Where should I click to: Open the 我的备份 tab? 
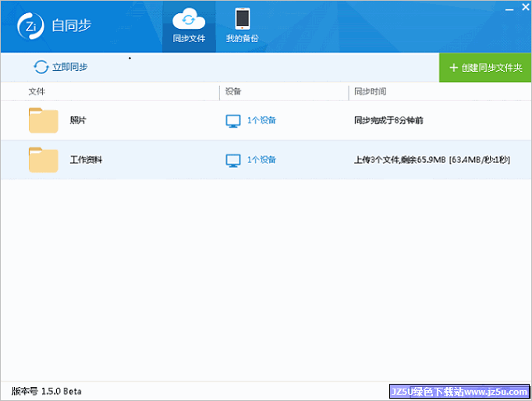tap(243, 27)
